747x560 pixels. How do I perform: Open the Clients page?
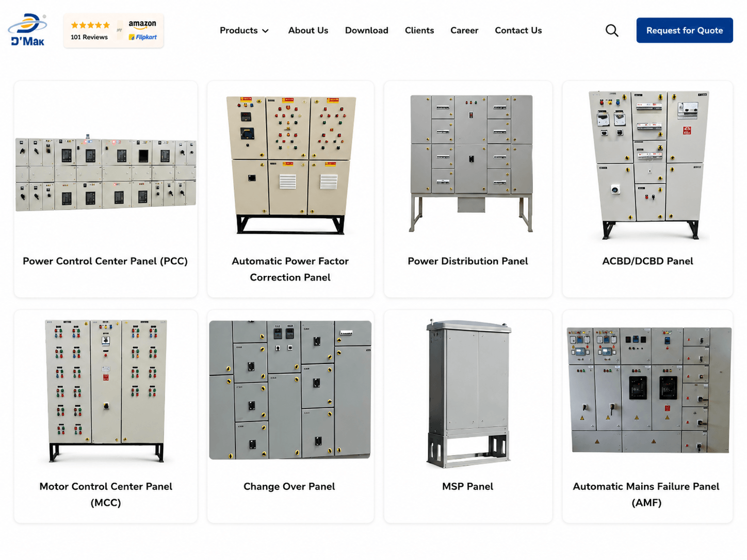(x=419, y=30)
